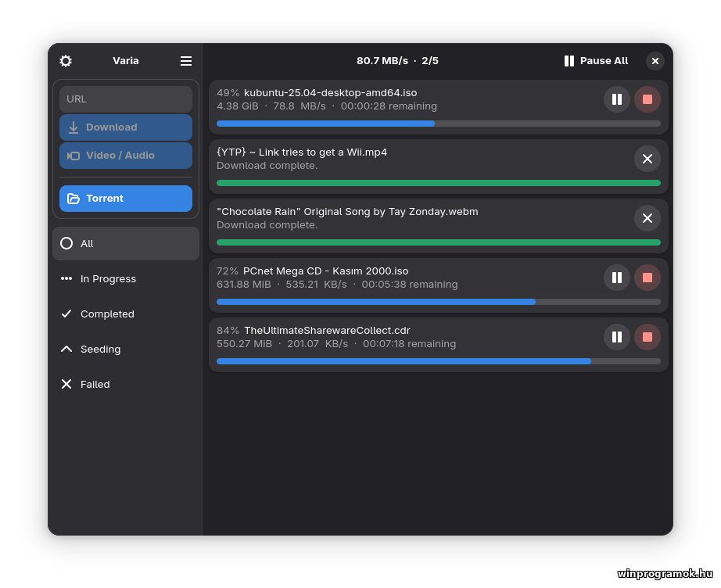The image size is (721, 588).
Task: Remove the completed Chocolate Rain webm entry
Action: point(647,218)
